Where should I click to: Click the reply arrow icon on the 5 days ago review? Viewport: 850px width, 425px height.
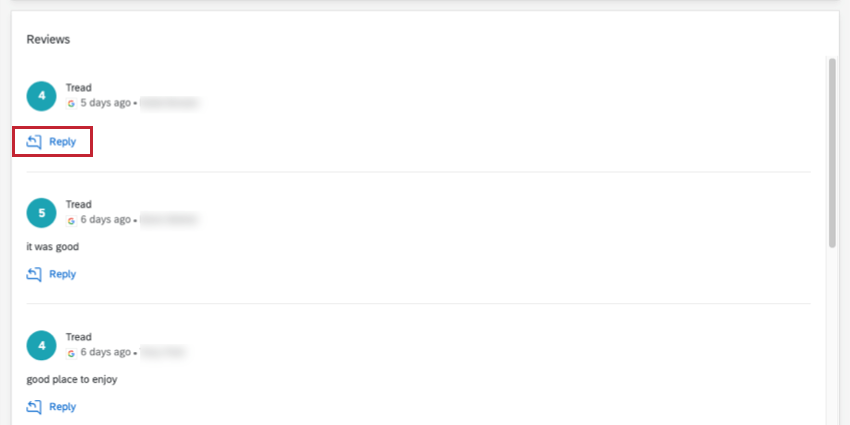click(34, 142)
